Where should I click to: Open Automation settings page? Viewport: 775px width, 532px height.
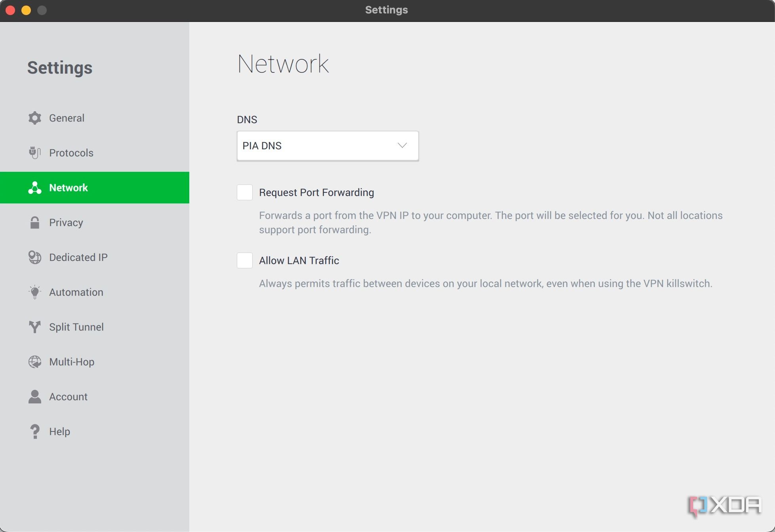pos(95,292)
